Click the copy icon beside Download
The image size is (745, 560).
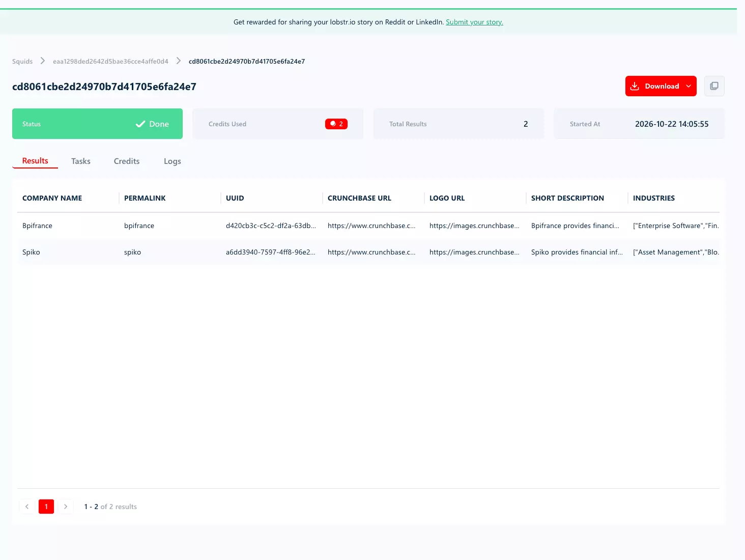[714, 86]
